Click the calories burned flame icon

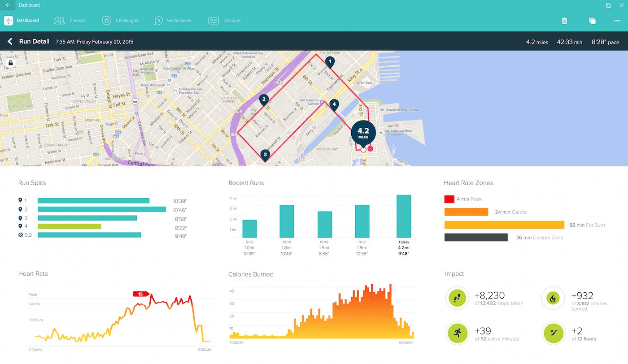tap(553, 298)
